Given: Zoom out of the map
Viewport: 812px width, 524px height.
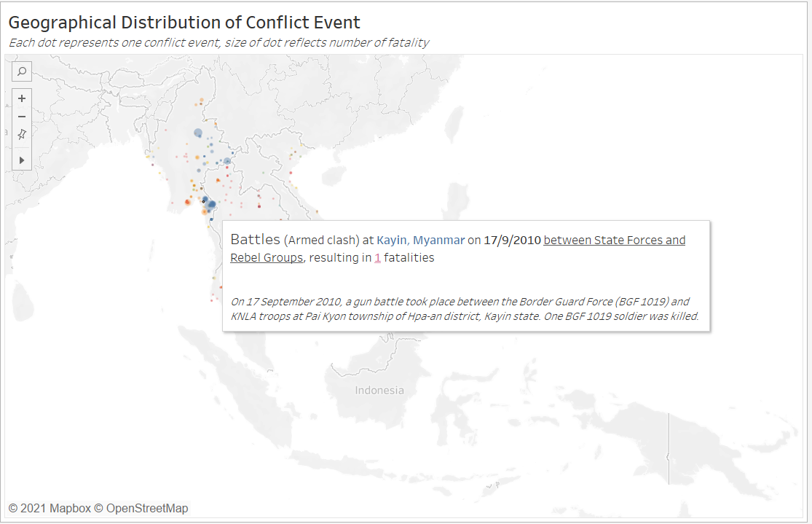Looking at the screenshot, I should click(x=22, y=117).
